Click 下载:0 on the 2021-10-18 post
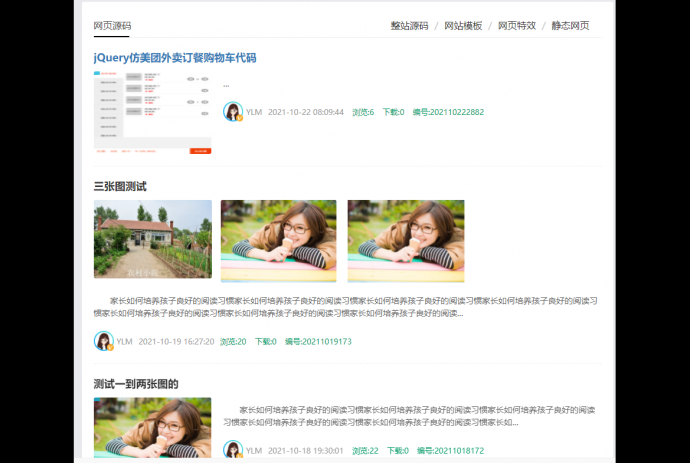Screen dimensions: 690x463 point(398,451)
